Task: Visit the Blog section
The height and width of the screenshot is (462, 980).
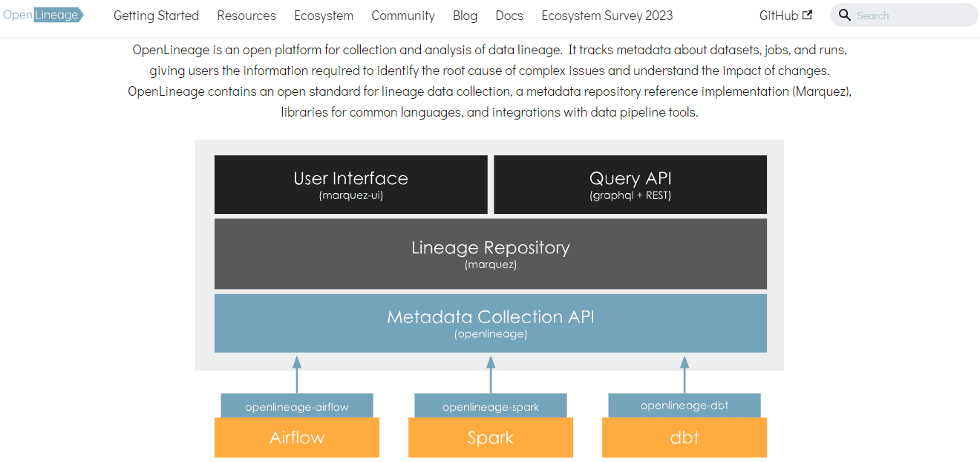Action: [x=465, y=16]
